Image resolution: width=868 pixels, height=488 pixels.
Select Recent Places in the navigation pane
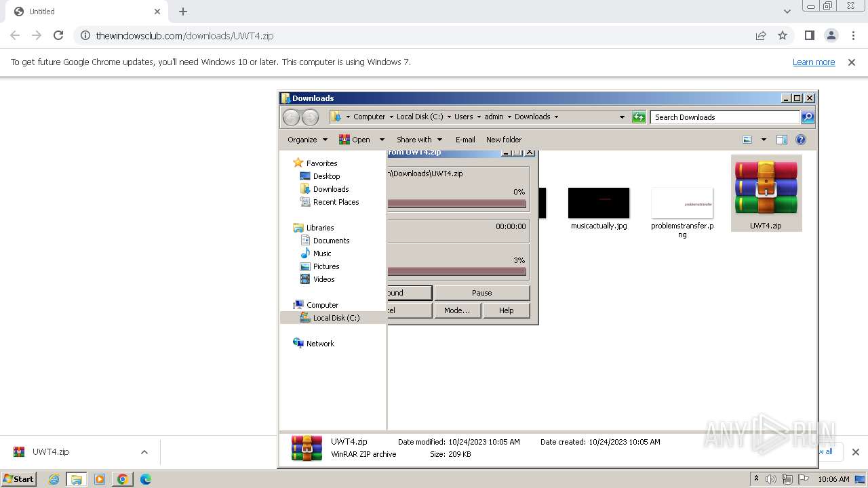point(336,202)
